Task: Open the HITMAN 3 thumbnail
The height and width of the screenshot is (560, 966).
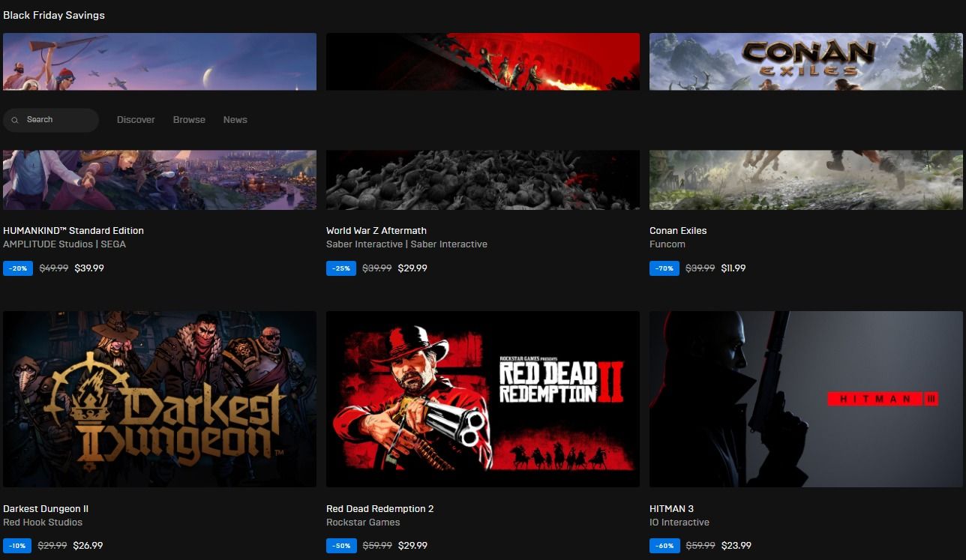Action: [805, 399]
